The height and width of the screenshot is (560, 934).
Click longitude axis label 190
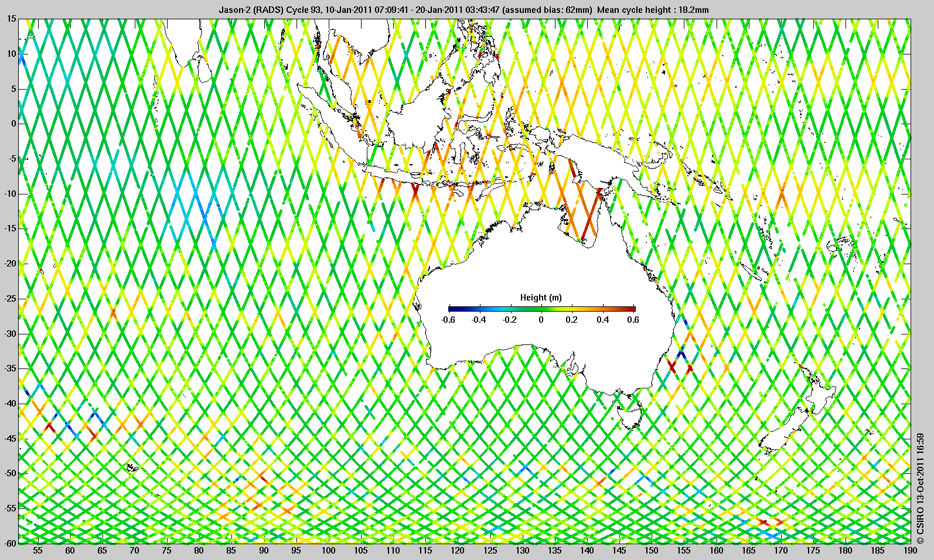(910, 551)
